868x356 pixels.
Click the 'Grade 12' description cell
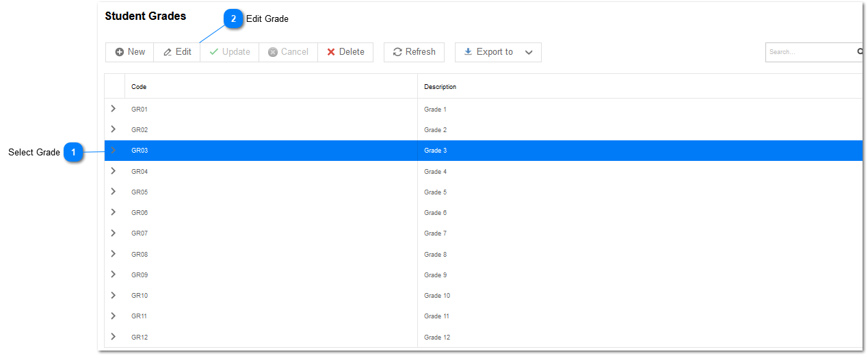click(640, 338)
